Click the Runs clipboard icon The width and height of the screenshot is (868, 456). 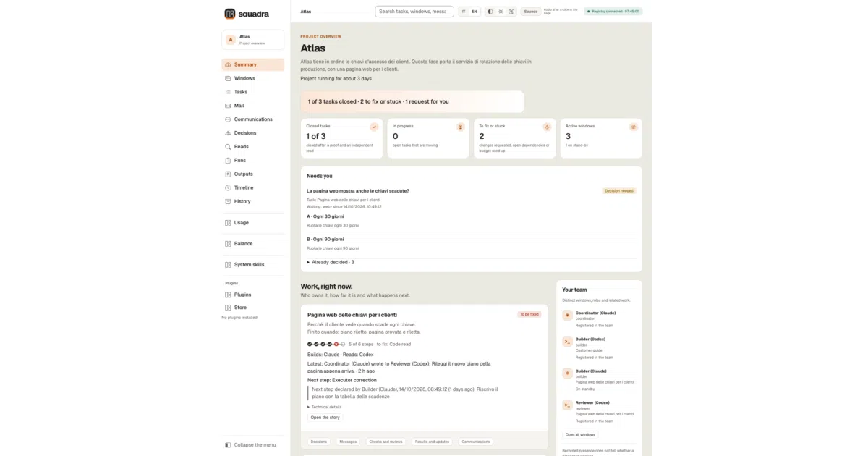(x=228, y=161)
